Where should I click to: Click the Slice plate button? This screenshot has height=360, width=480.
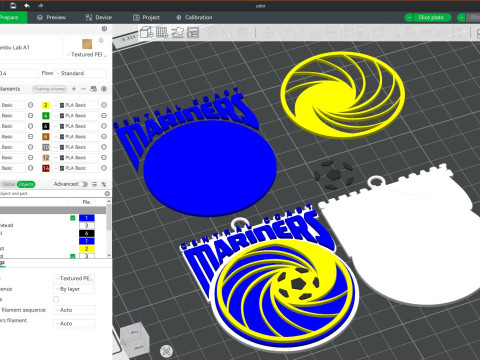click(x=432, y=17)
